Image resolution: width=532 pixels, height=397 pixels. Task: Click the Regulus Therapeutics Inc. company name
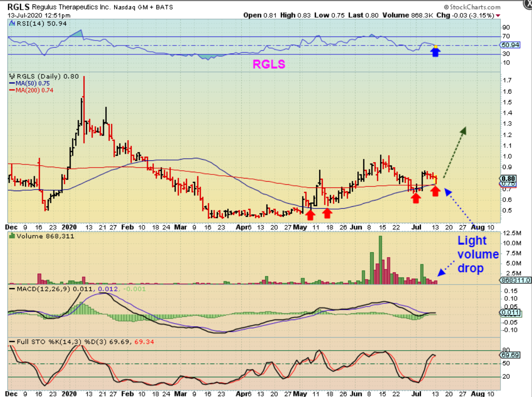71,7
